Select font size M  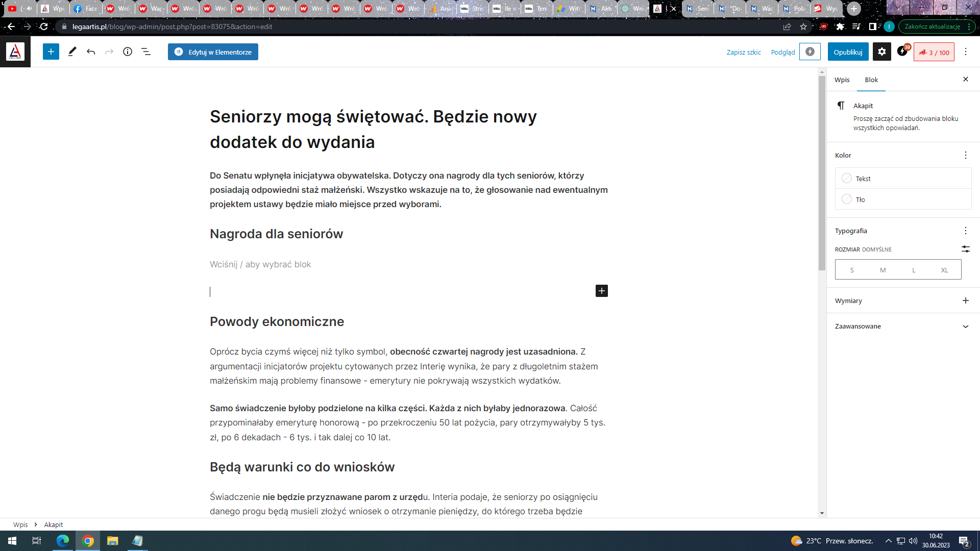pos(883,270)
